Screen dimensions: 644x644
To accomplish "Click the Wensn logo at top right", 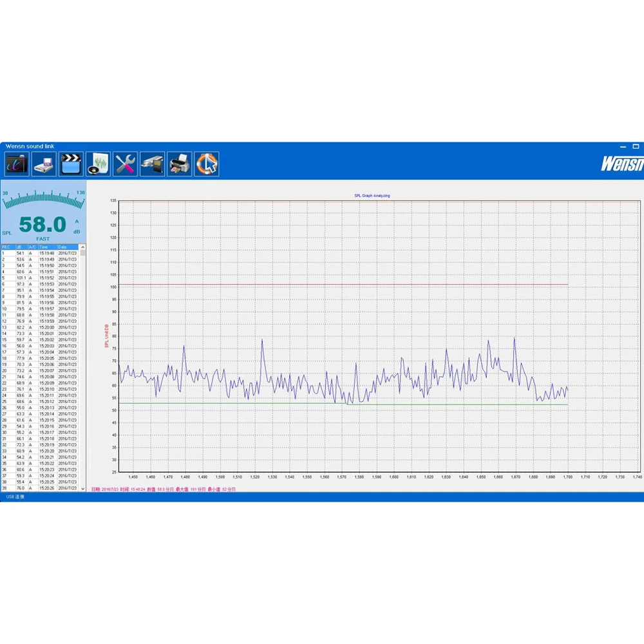I will pos(622,164).
